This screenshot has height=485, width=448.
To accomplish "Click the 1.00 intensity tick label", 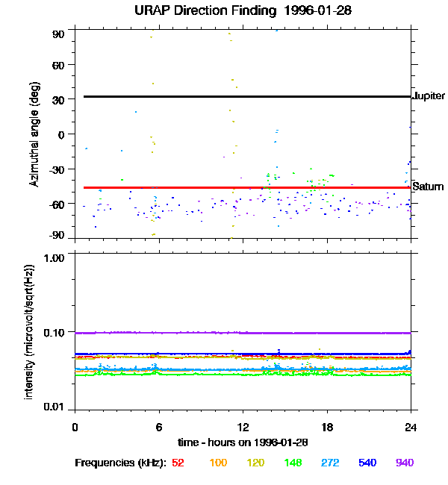I will pos(54,258).
